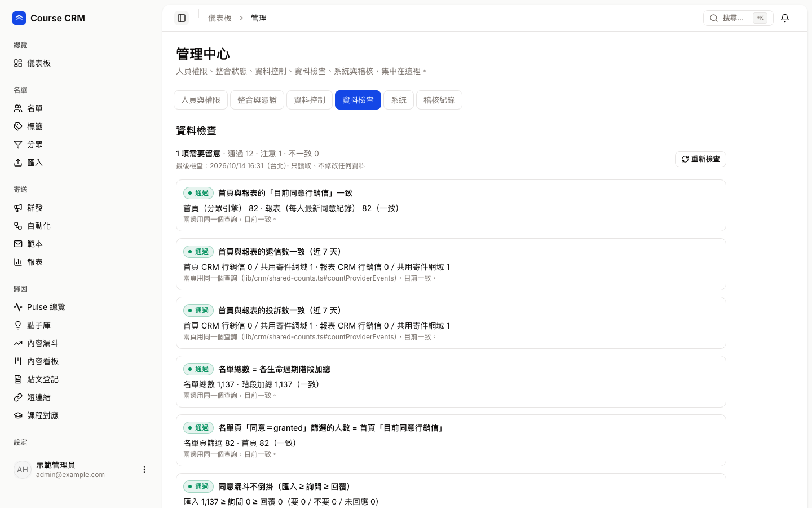
Task: Click the 短連結 link icon
Action: click(18, 397)
